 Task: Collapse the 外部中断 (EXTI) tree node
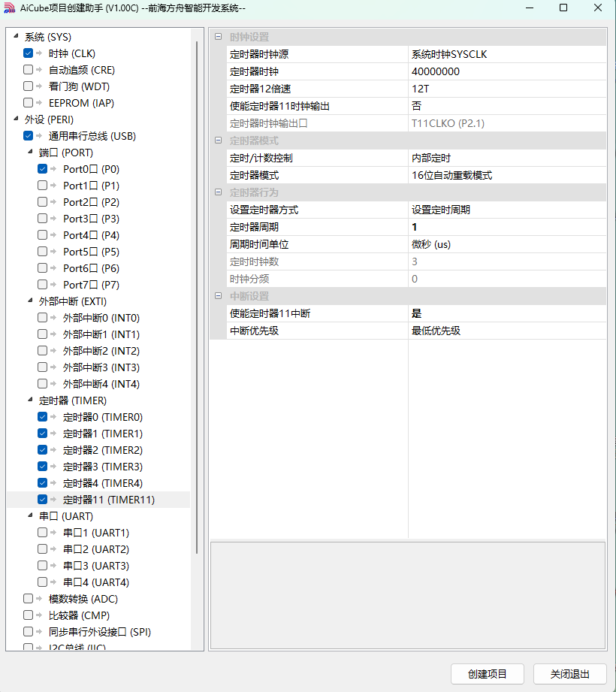[30, 300]
